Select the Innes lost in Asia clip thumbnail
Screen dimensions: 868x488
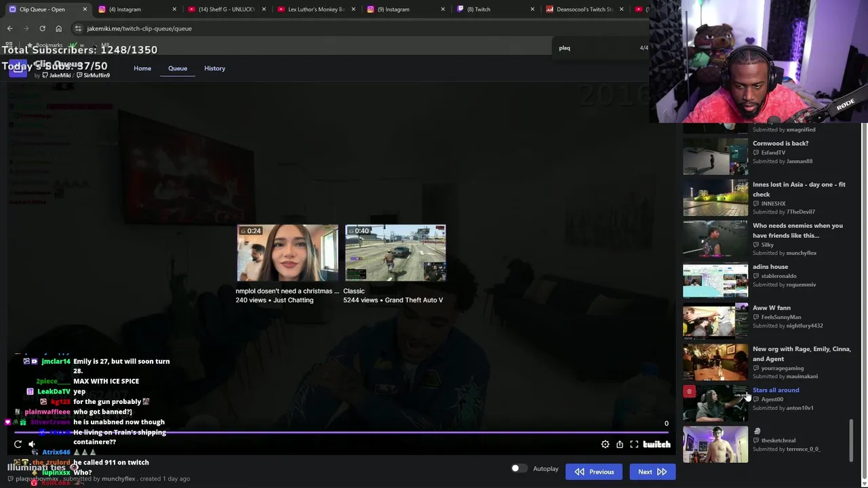pyautogui.click(x=715, y=197)
